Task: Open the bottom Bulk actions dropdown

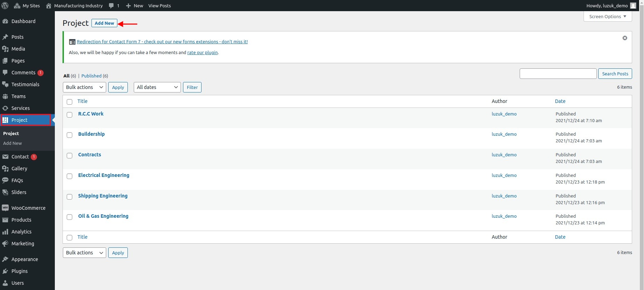Action: [85, 253]
